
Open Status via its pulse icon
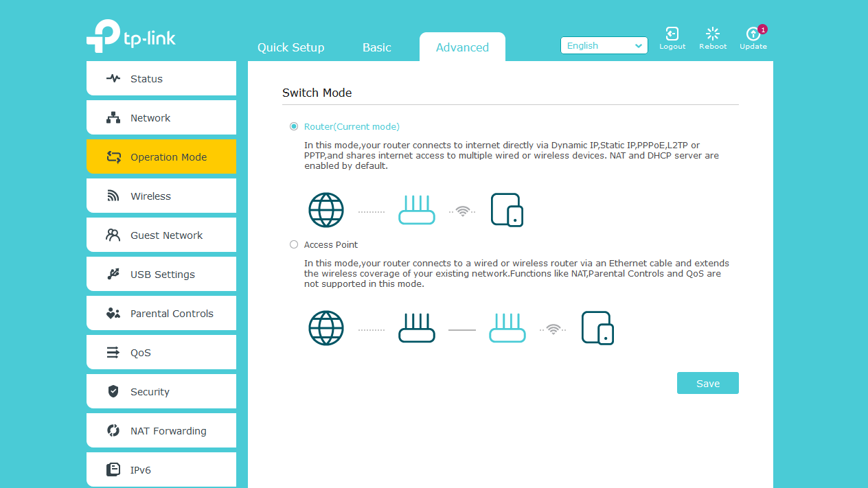(x=113, y=78)
